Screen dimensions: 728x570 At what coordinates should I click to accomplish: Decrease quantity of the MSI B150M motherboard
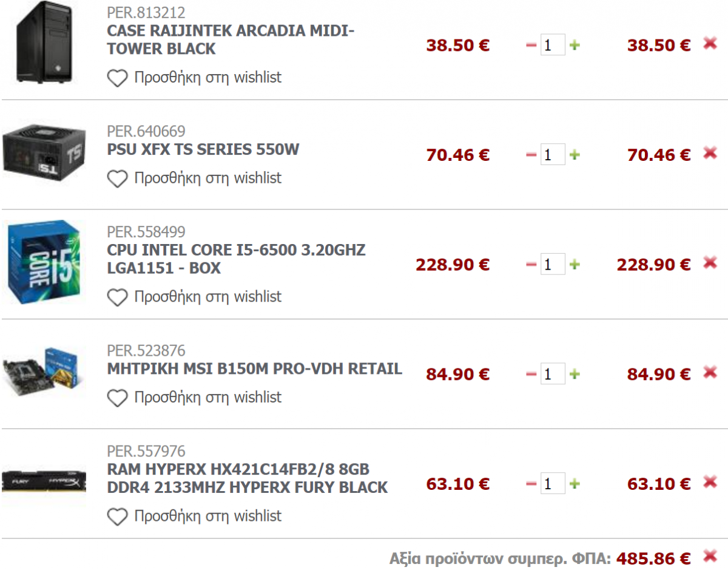(531, 374)
